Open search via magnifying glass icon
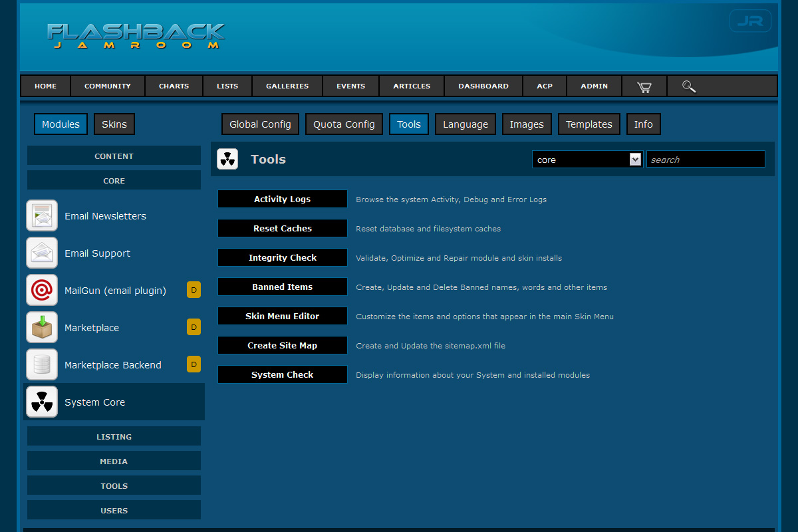 tap(689, 86)
